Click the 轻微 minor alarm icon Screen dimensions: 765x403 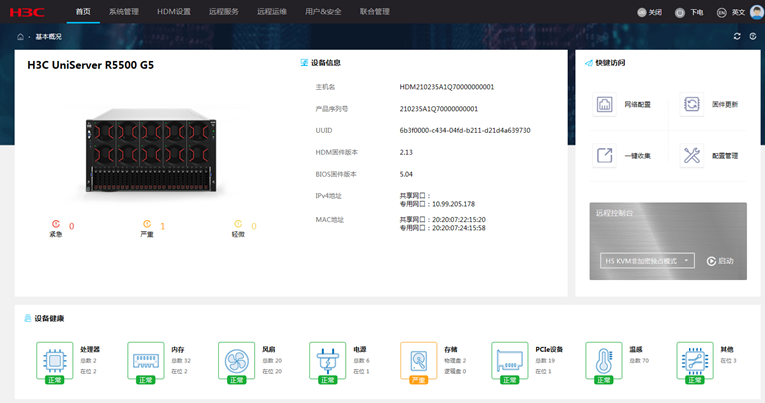[238, 224]
